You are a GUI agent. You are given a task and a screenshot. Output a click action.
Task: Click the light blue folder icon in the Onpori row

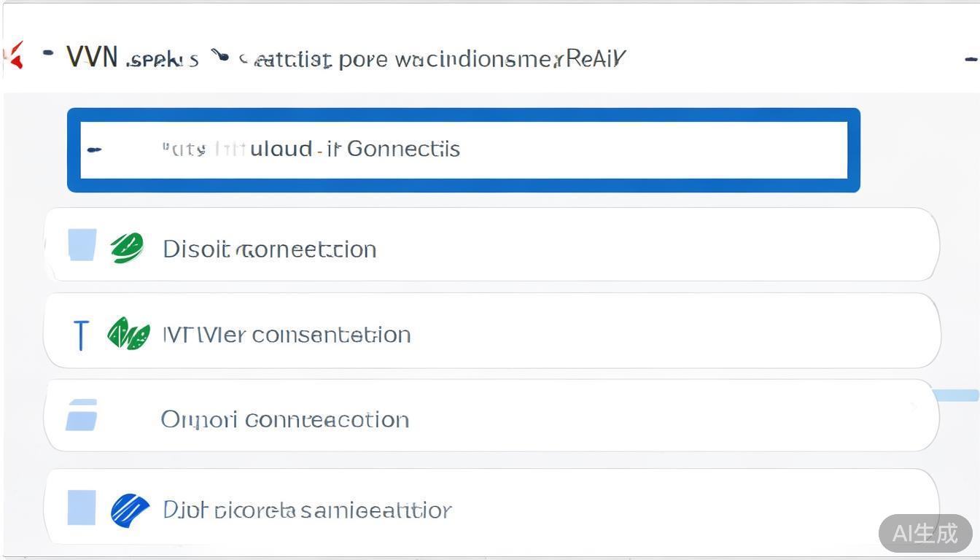click(x=82, y=415)
